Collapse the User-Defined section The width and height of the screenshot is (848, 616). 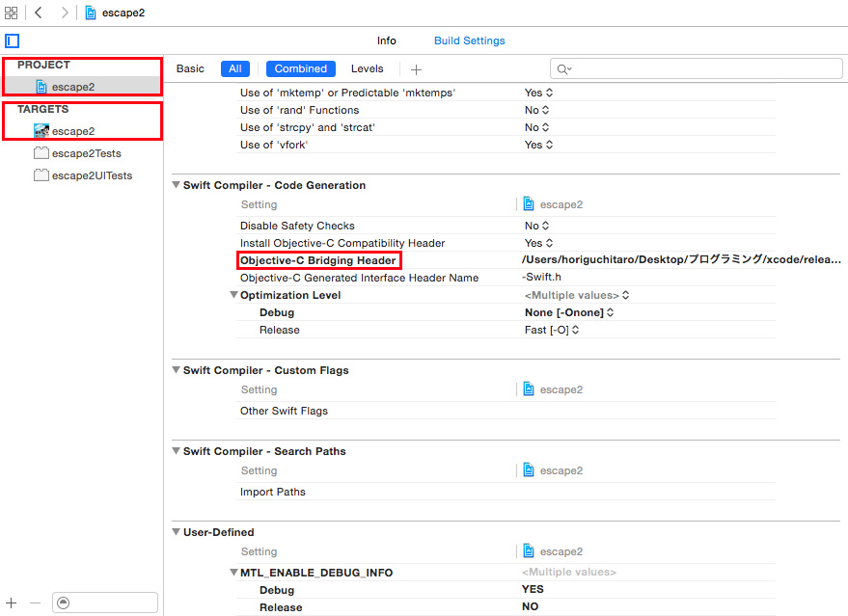pyautogui.click(x=176, y=532)
